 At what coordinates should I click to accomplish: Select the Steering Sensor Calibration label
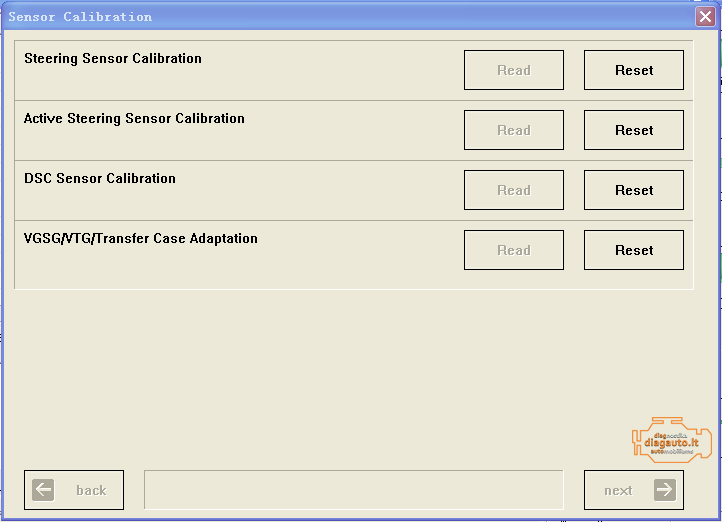113,58
